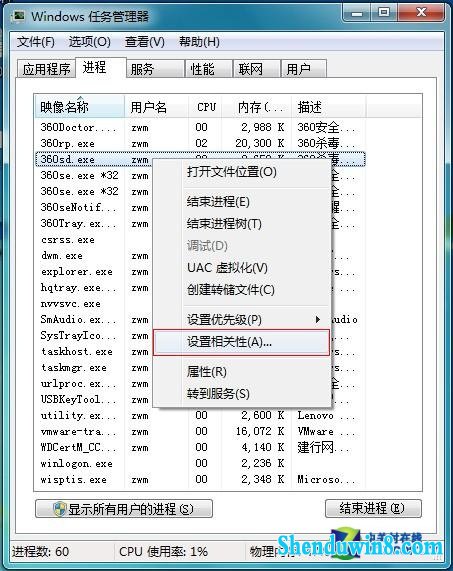Choose 结束进程(E) from context menu
This screenshot has width=453, height=571.
[x=241, y=201]
